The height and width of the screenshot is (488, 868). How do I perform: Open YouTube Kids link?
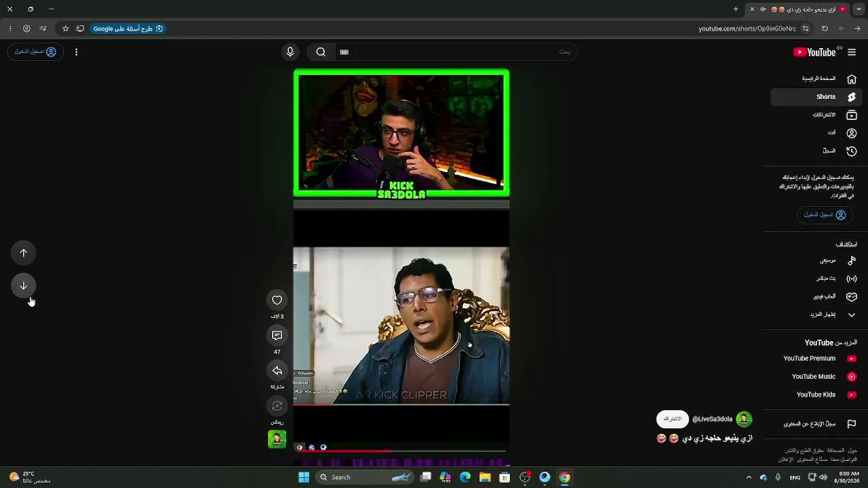(x=816, y=394)
